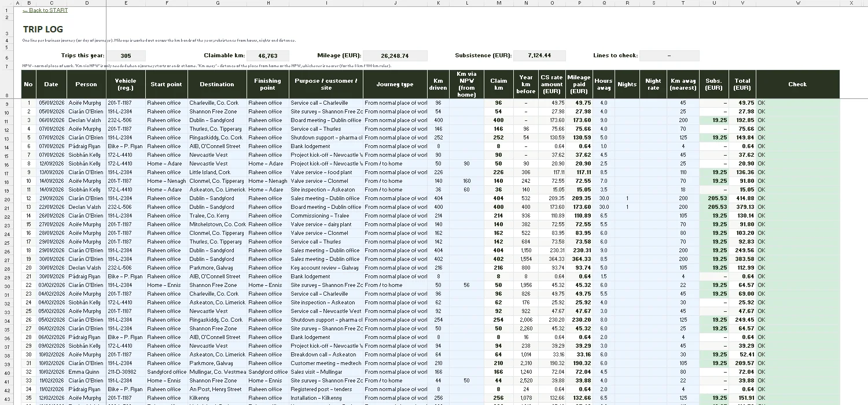Select the Year km before value 2,520

tap(526, 381)
